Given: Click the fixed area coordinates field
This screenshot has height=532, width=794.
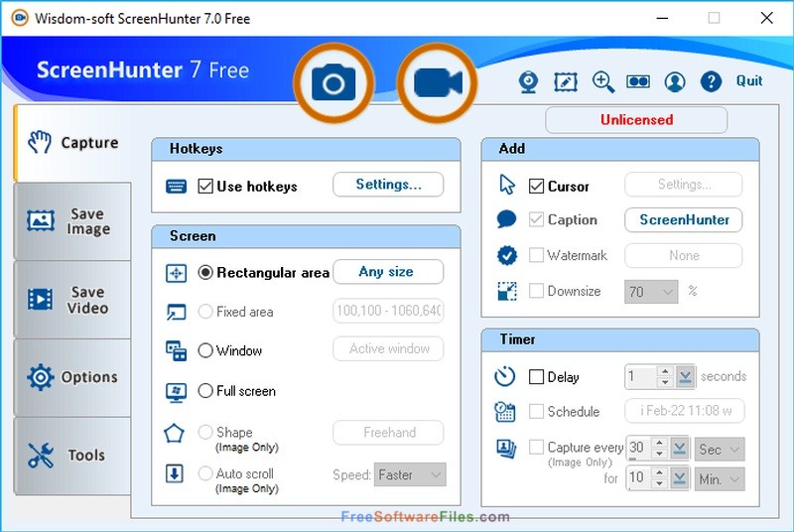Looking at the screenshot, I should (388, 311).
